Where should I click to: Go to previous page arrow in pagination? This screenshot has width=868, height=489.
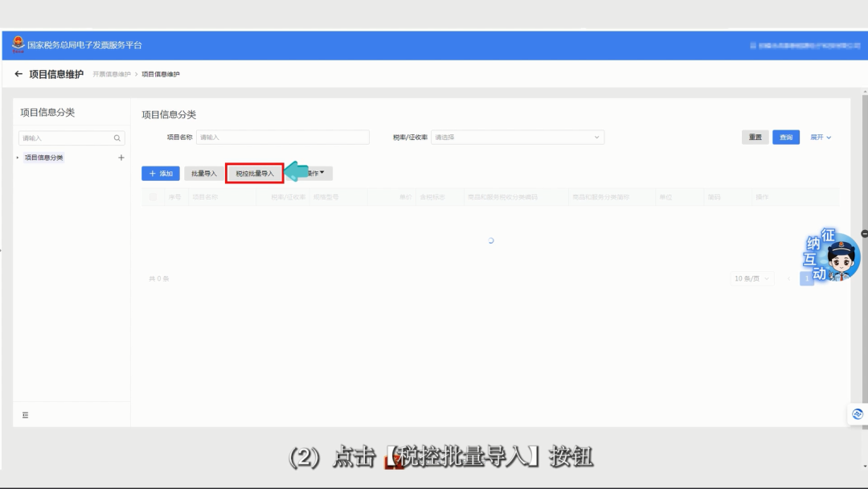click(788, 278)
